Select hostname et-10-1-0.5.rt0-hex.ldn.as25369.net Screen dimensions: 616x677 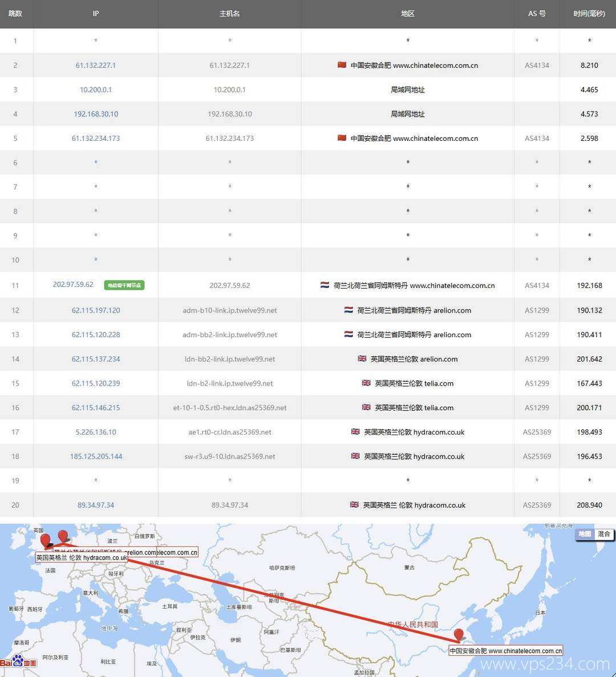click(230, 408)
